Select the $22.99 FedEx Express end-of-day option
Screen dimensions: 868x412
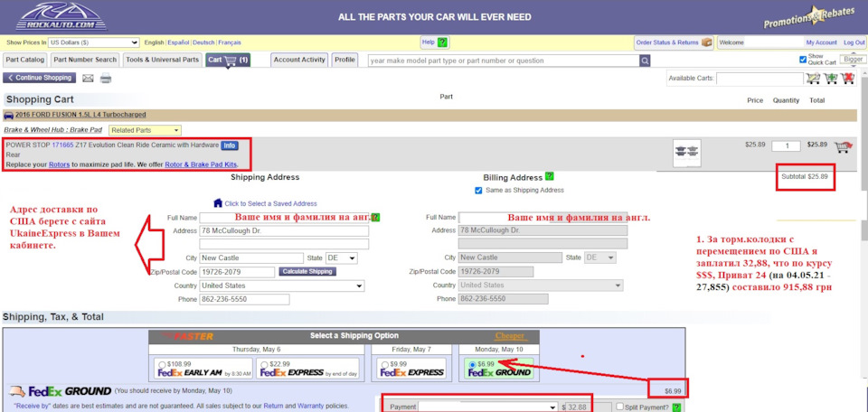263,365
